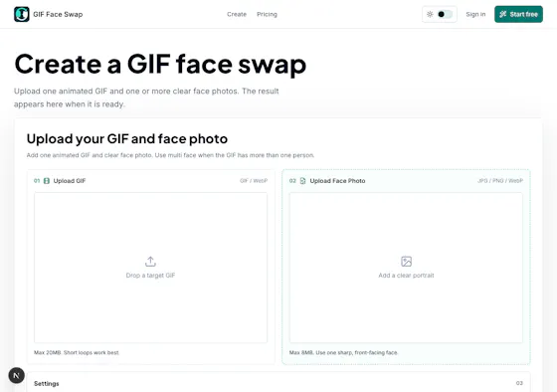Click the 'Max 8MB' front-facing face note
Screen dimensions: 557x392
point(343,352)
